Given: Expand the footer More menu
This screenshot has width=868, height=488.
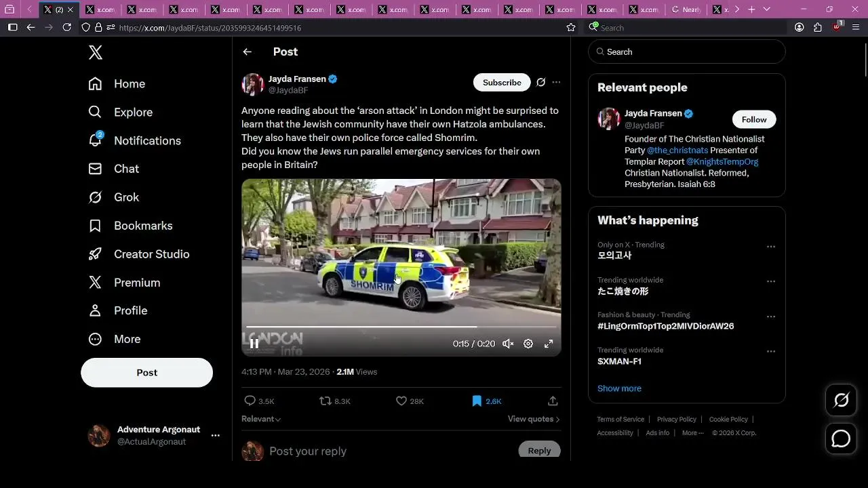Looking at the screenshot, I should [x=692, y=433].
